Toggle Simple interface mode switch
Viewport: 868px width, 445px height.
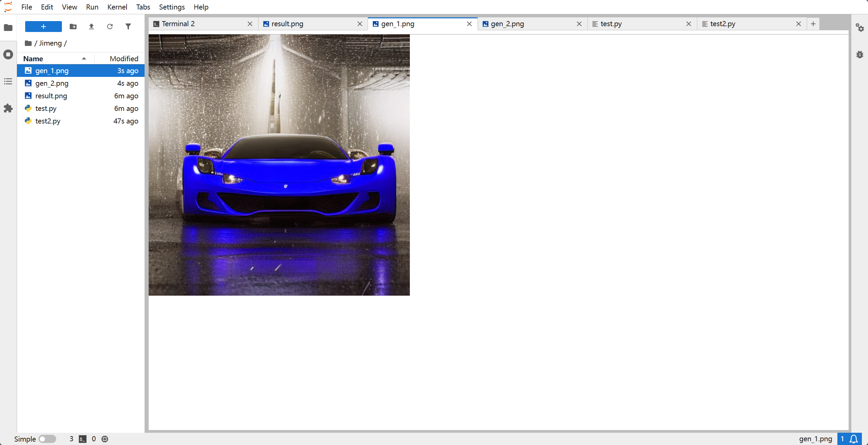(47, 439)
